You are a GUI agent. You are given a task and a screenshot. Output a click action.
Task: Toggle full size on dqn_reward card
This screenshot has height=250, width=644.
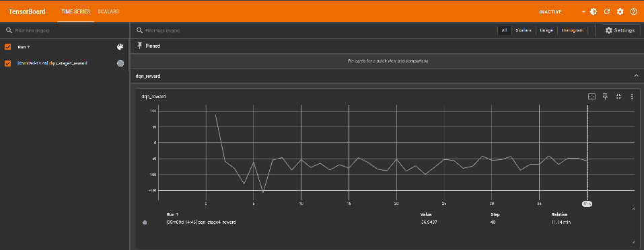pos(618,96)
